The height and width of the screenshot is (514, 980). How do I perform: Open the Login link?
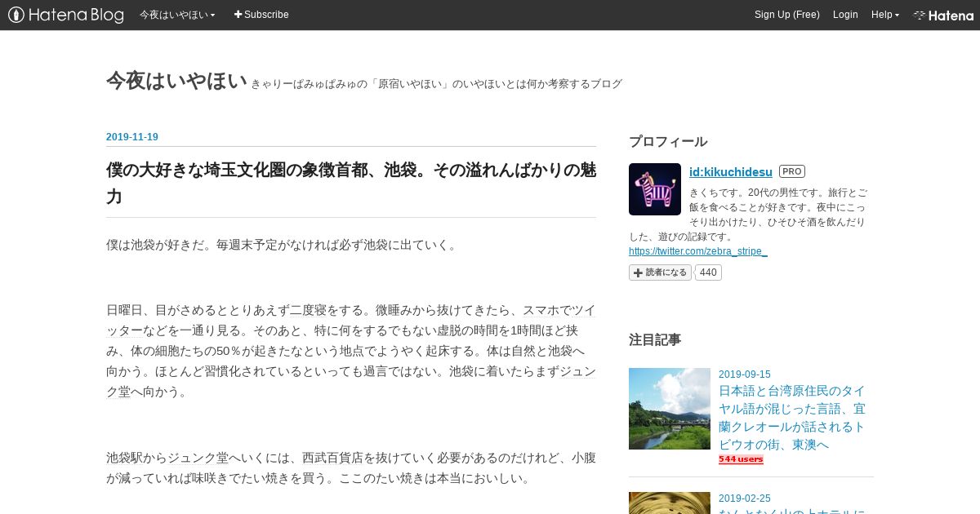845,15
